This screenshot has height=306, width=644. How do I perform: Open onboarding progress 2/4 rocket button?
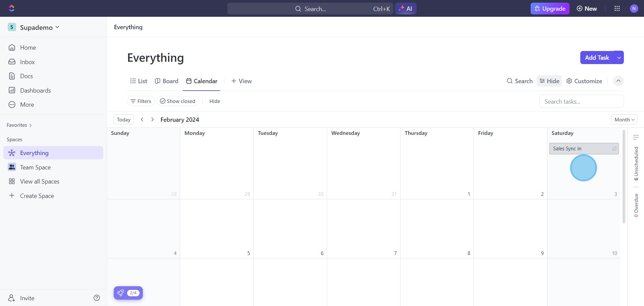pos(128,293)
